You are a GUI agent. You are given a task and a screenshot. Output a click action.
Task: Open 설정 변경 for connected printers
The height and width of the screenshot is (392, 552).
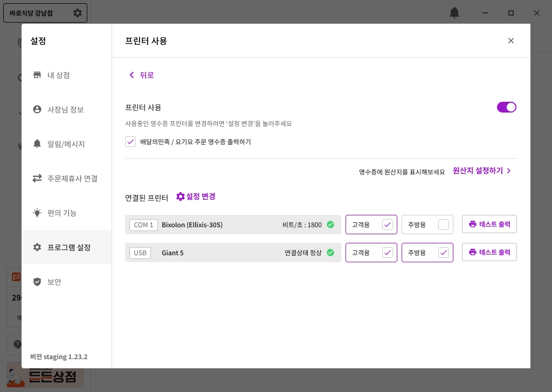click(196, 197)
